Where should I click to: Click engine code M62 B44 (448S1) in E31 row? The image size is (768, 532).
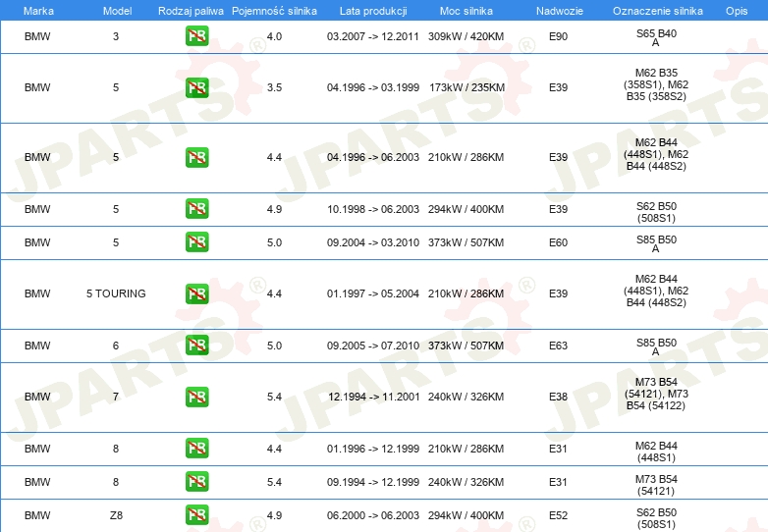click(656, 452)
